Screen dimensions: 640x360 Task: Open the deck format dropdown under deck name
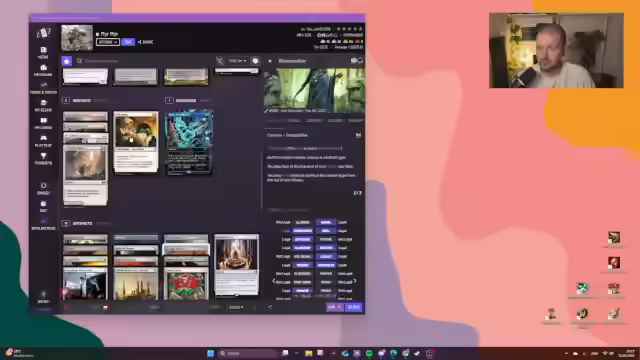click(108, 42)
